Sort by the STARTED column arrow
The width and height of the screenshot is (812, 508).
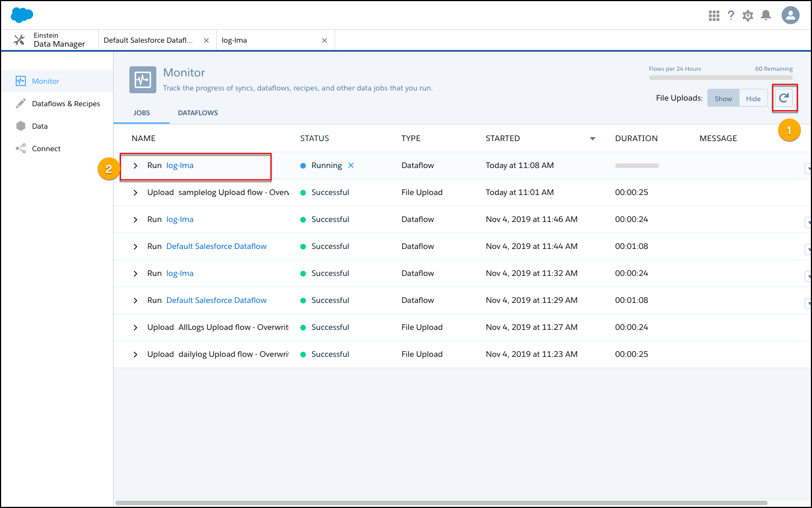[592, 139]
